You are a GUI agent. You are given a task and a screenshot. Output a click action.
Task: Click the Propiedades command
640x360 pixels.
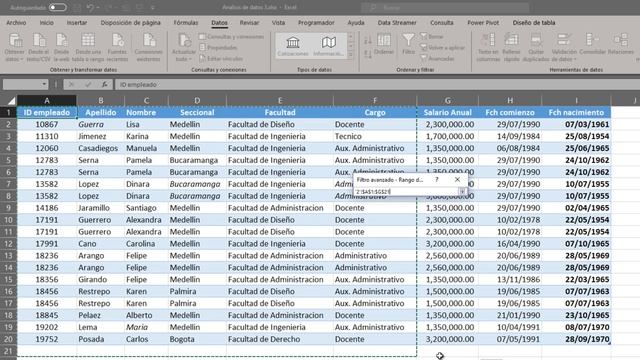pyautogui.click(x=218, y=47)
